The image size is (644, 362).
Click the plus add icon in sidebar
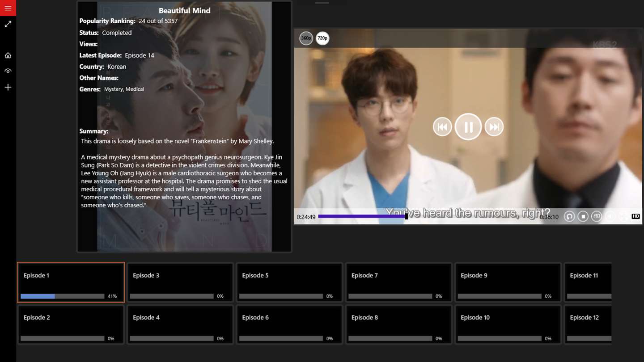(x=8, y=87)
